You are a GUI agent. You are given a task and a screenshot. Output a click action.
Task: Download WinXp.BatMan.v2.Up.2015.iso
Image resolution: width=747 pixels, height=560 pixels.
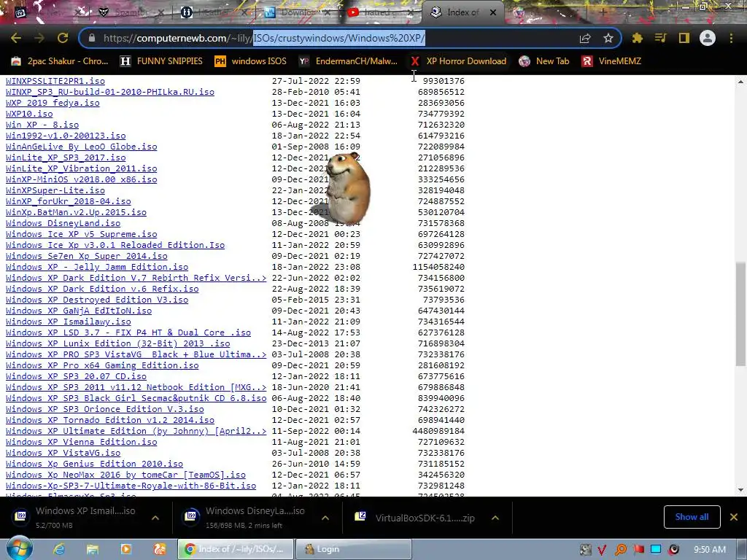coord(76,212)
